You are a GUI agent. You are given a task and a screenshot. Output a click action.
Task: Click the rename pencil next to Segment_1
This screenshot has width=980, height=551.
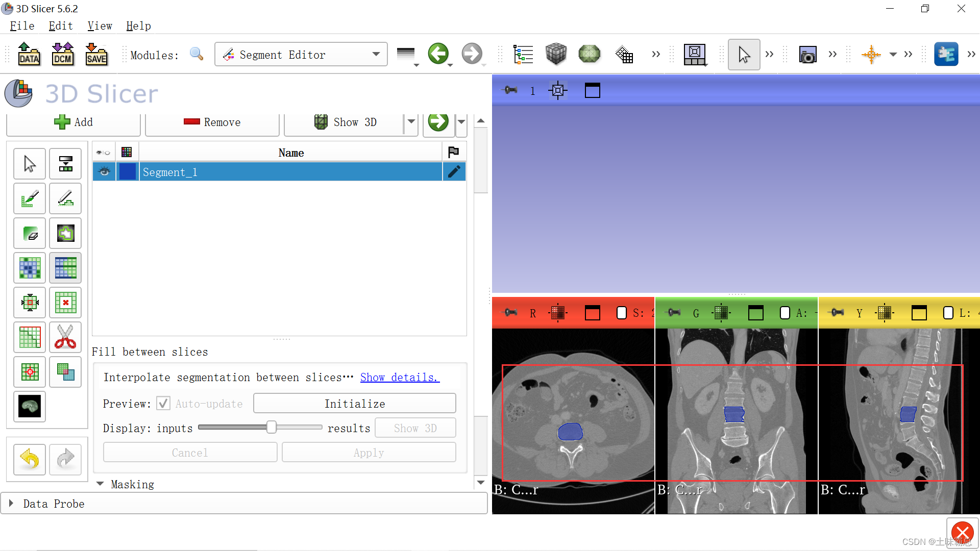pyautogui.click(x=454, y=172)
